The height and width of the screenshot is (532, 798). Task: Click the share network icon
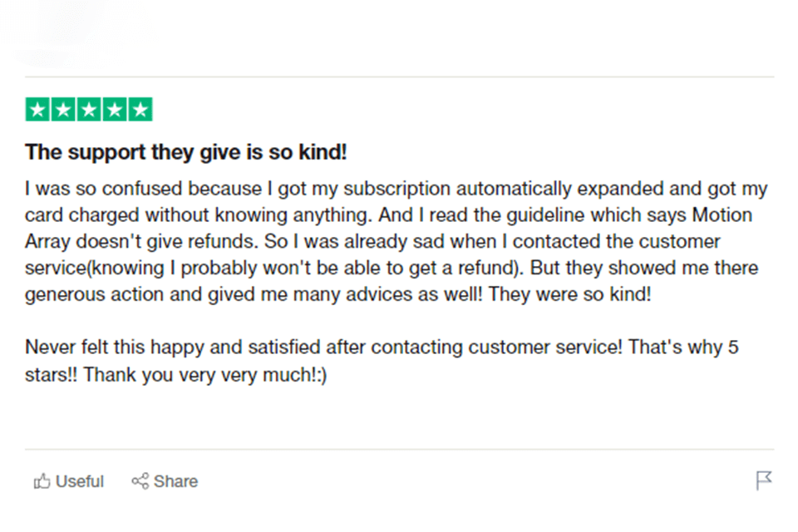click(x=140, y=481)
